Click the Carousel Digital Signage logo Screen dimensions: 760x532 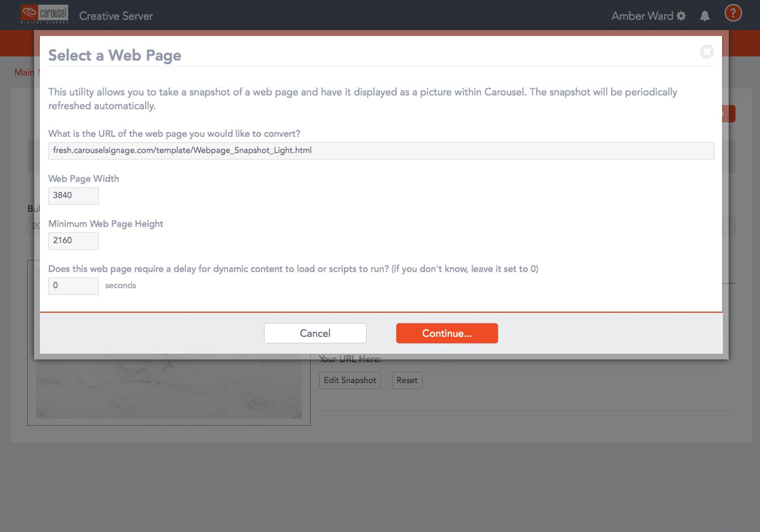[x=44, y=13]
